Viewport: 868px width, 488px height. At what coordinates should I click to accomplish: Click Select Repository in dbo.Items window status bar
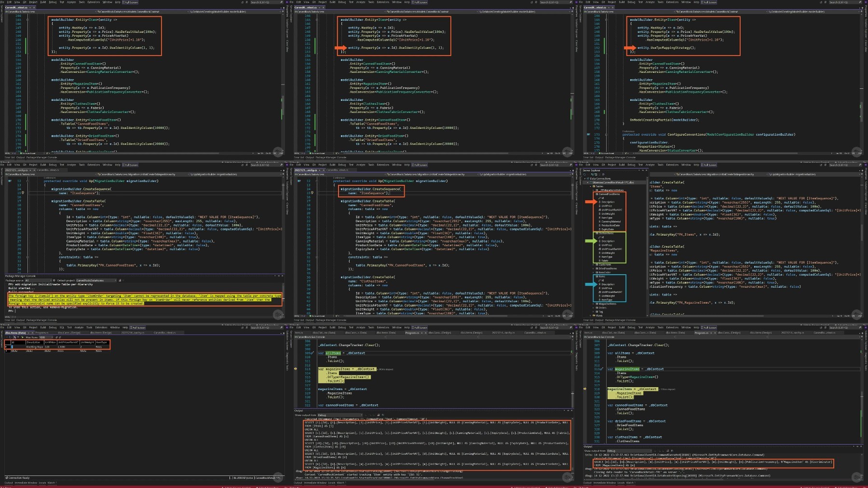point(268,487)
